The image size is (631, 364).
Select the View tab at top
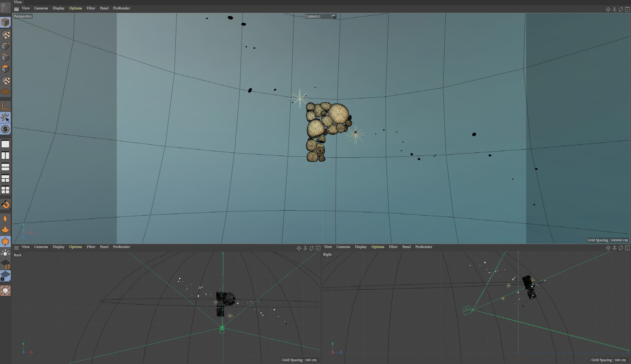pyautogui.click(x=18, y=2)
